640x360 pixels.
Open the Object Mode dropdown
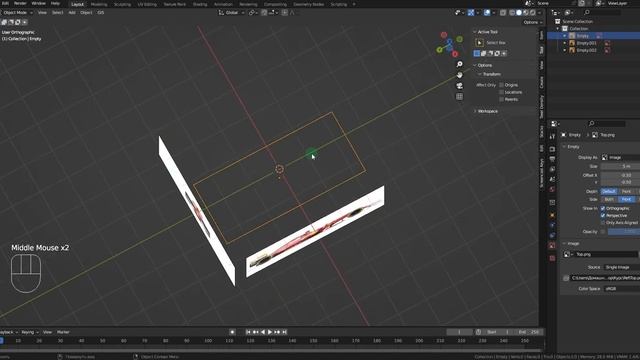18,13
